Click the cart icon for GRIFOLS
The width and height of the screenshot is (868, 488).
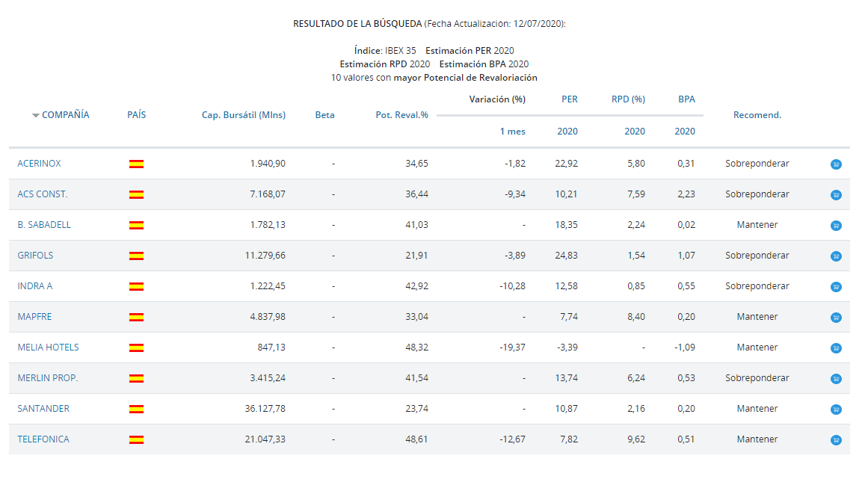coord(836,256)
